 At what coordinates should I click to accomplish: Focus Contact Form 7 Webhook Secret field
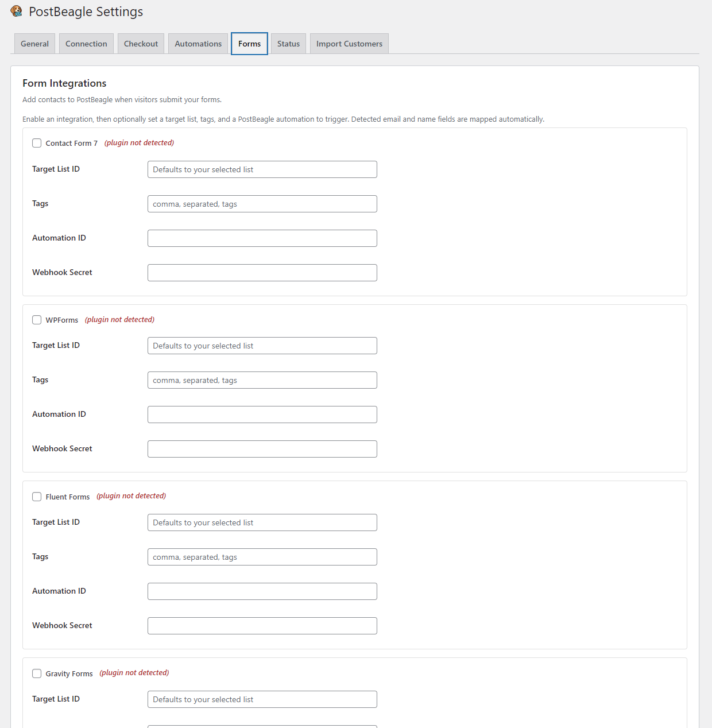(262, 273)
